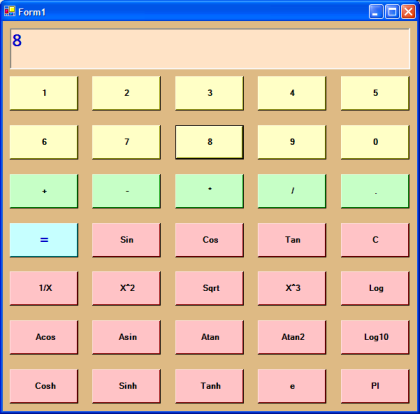The image size is (420, 414).
Task: Click the Cosh button
Action: point(44,386)
